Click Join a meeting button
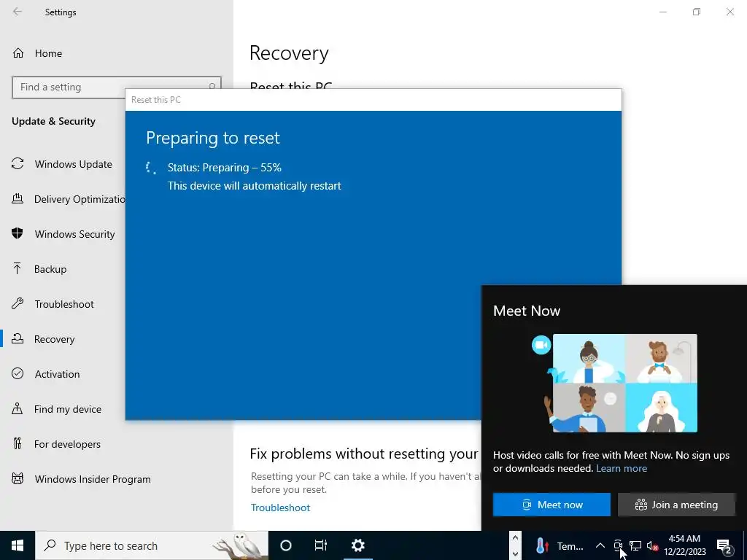The height and width of the screenshot is (560, 747). click(676, 505)
